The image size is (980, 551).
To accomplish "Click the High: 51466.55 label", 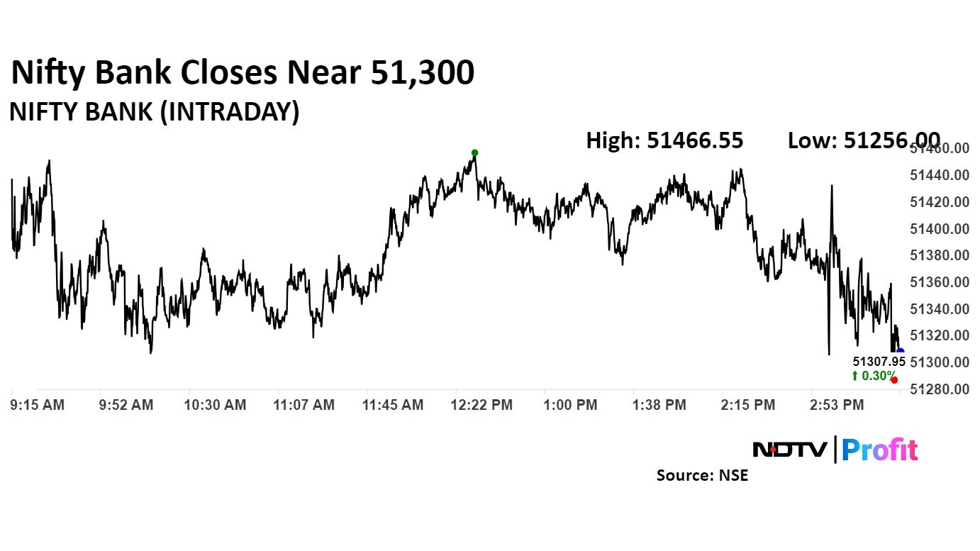I will 664,140.
